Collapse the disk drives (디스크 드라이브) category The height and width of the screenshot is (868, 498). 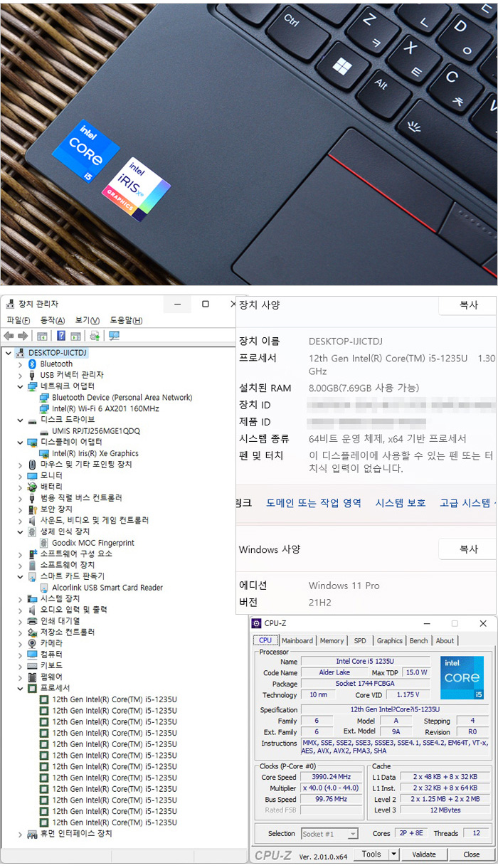click(x=20, y=420)
